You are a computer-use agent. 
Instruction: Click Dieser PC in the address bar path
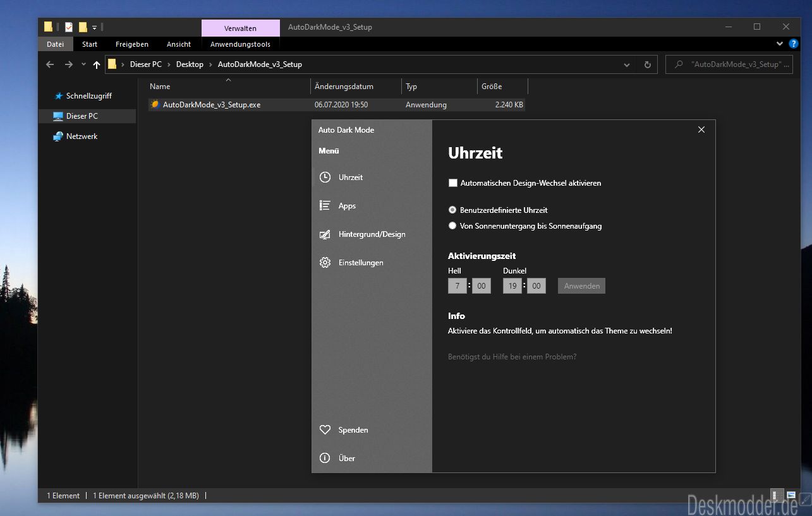tap(145, 64)
